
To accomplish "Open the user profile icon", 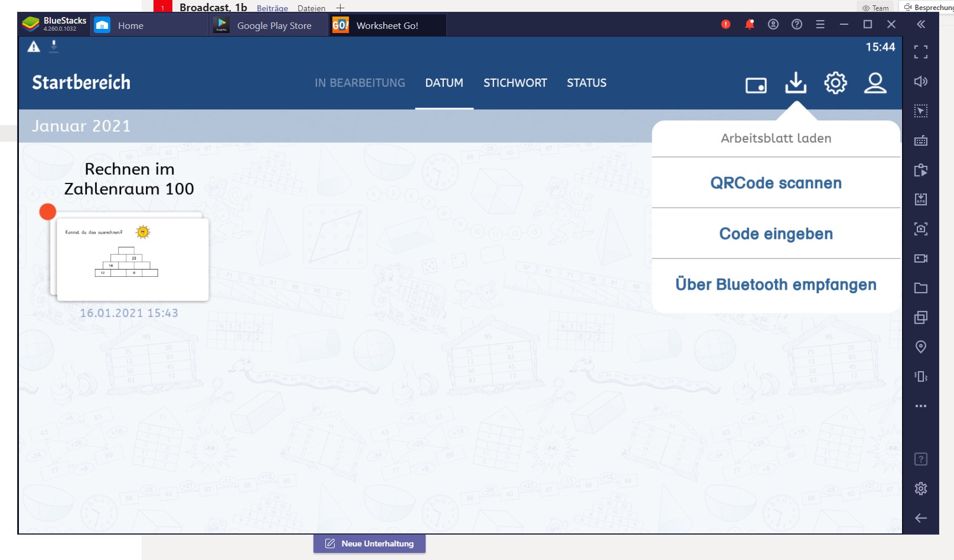I will pyautogui.click(x=875, y=83).
